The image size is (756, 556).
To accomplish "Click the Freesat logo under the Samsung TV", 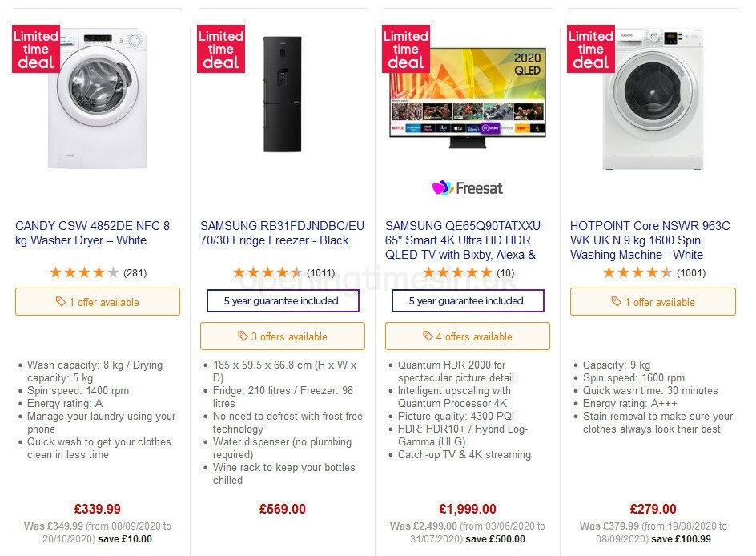I will [x=467, y=189].
